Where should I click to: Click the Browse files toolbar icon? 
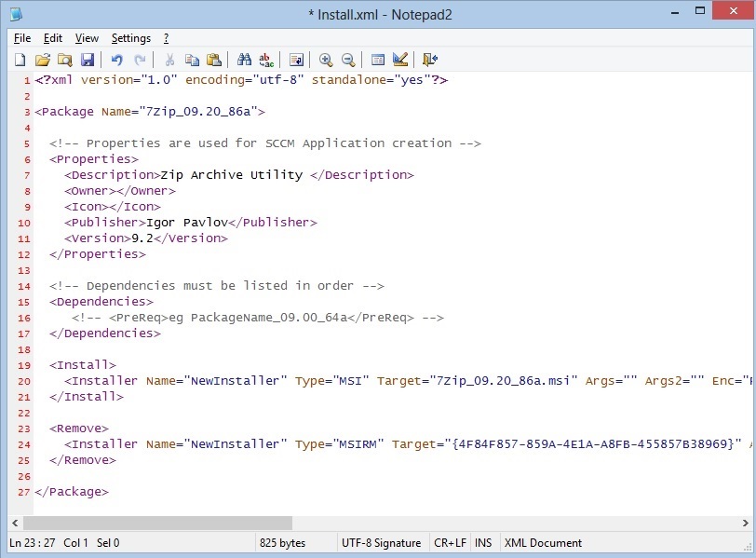(x=64, y=60)
